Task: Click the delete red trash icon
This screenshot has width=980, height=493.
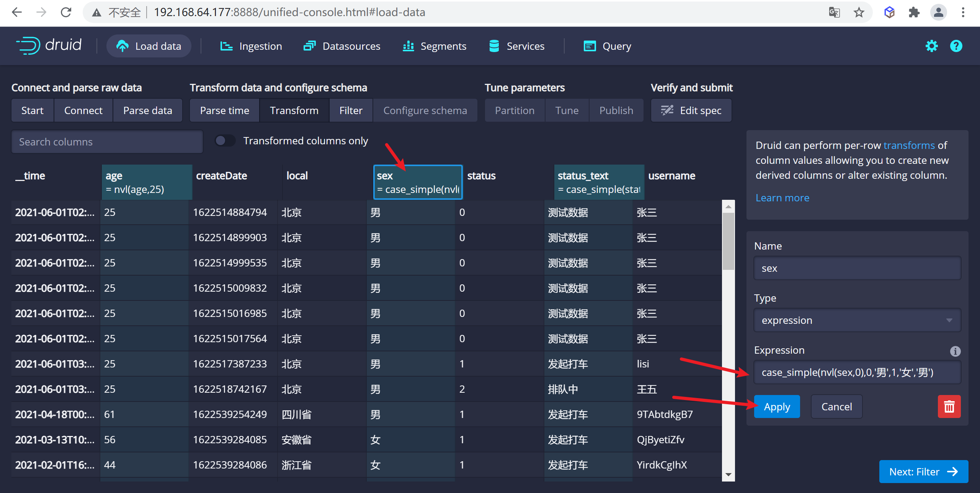Action: coord(949,406)
